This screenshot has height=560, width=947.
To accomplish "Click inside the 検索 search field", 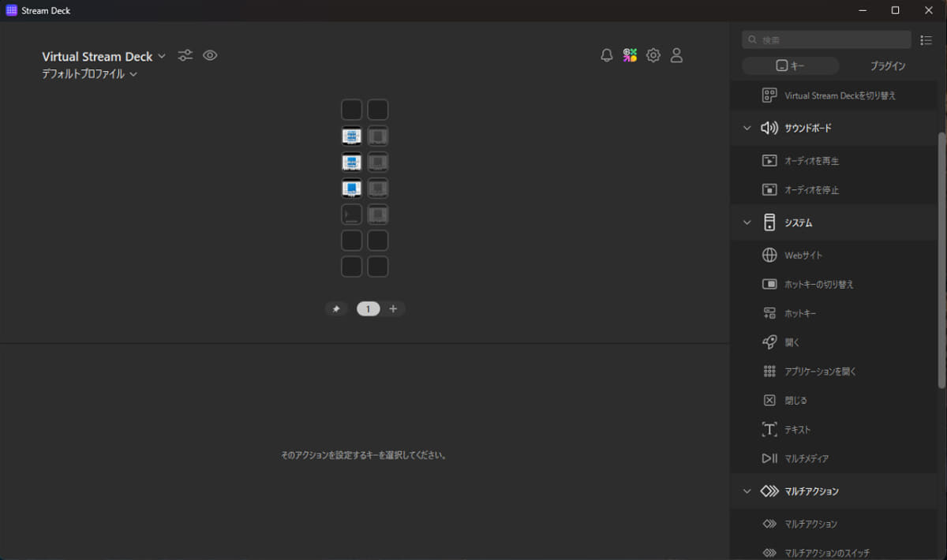I will click(825, 39).
